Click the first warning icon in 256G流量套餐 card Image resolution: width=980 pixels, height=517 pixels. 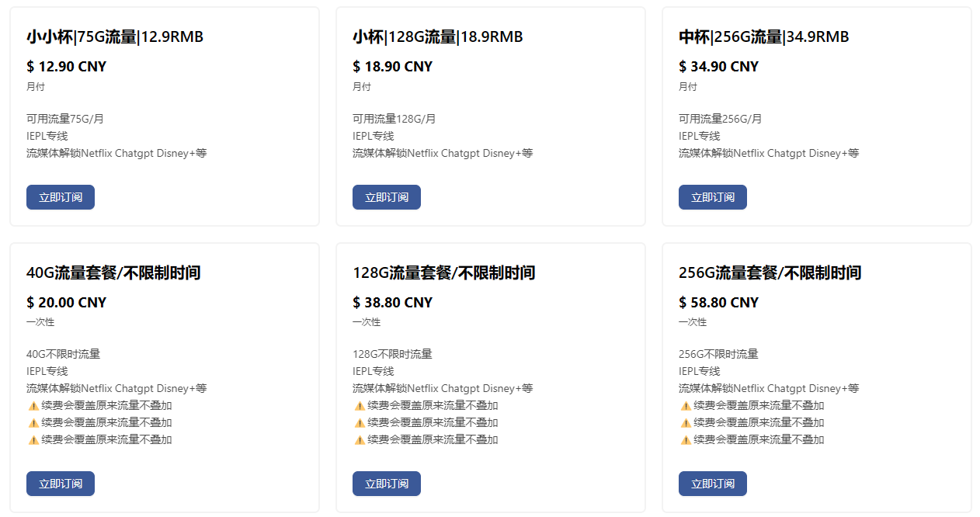coord(686,405)
